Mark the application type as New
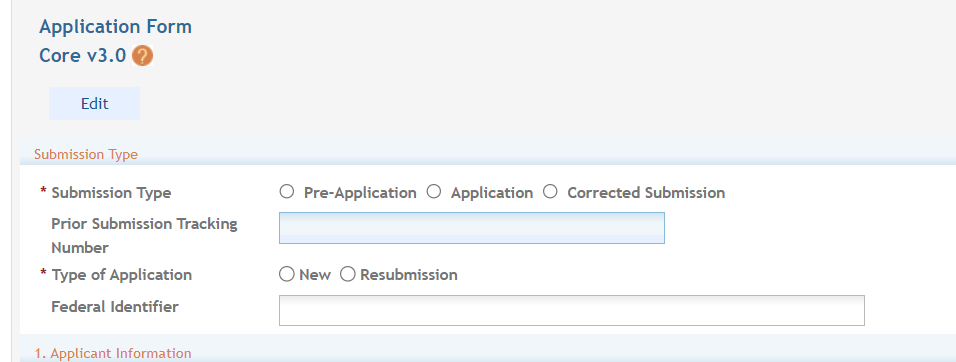956x362 pixels. pos(287,274)
